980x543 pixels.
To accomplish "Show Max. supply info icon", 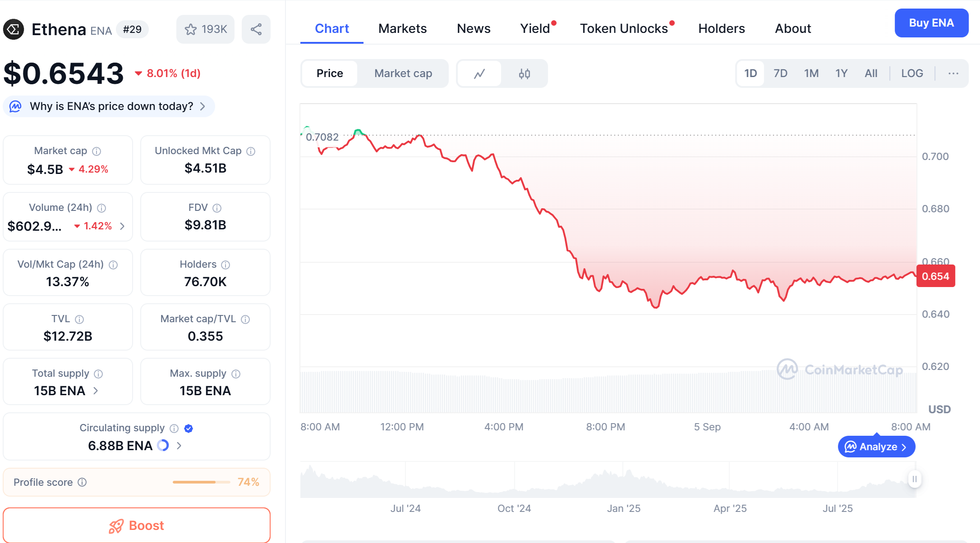I will [x=236, y=374].
